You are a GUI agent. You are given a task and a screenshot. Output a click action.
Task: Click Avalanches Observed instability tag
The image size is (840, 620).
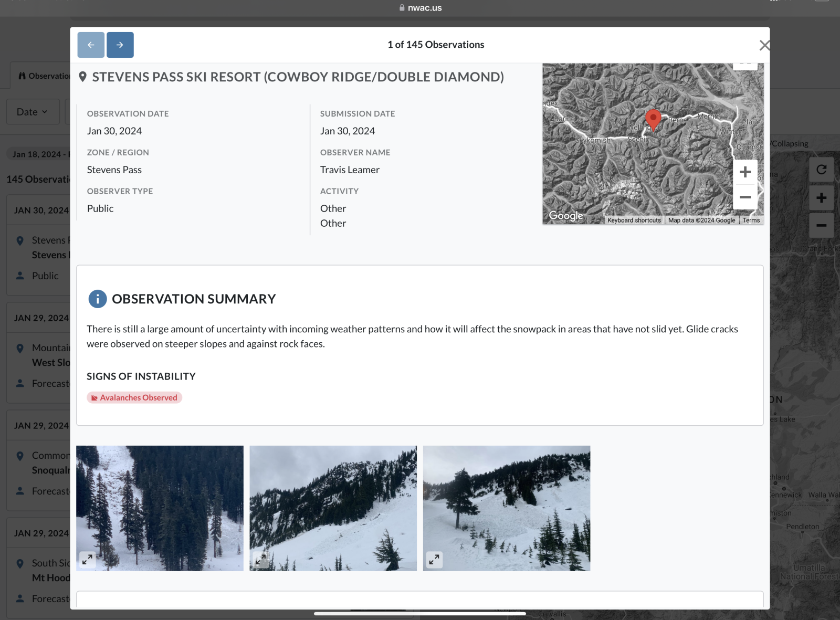pyautogui.click(x=134, y=398)
